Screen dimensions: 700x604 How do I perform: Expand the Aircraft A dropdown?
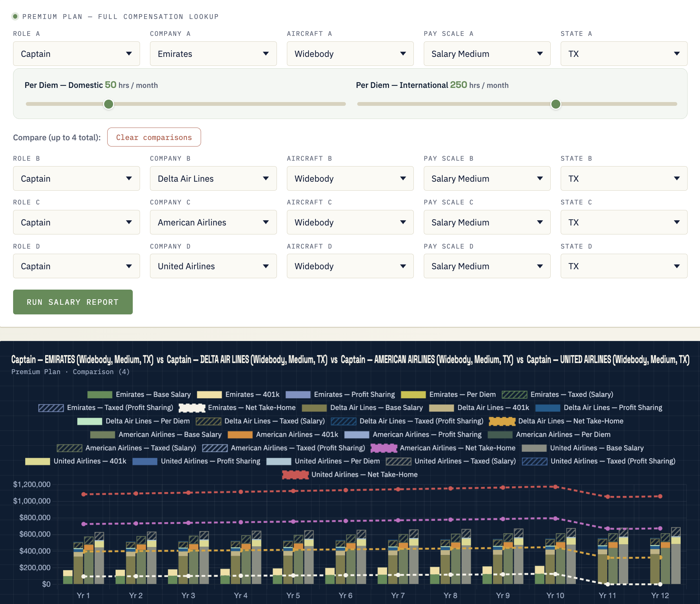click(350, 54)
